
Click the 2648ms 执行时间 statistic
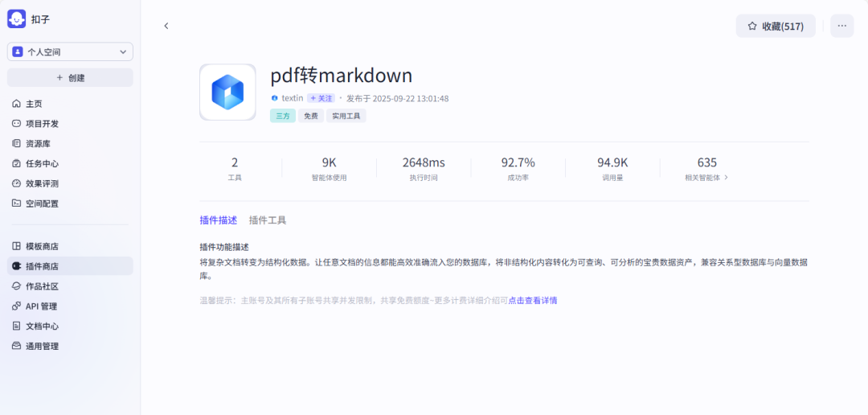tap(424, 168)
